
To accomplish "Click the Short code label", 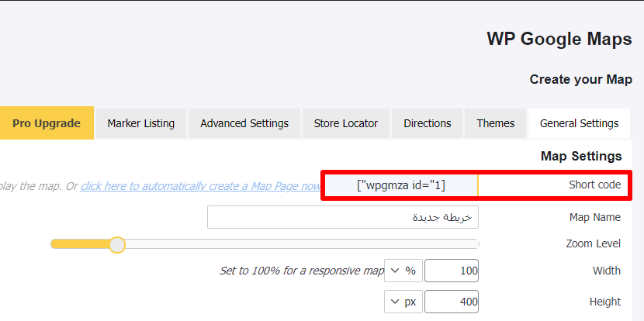I will point(594,185).
